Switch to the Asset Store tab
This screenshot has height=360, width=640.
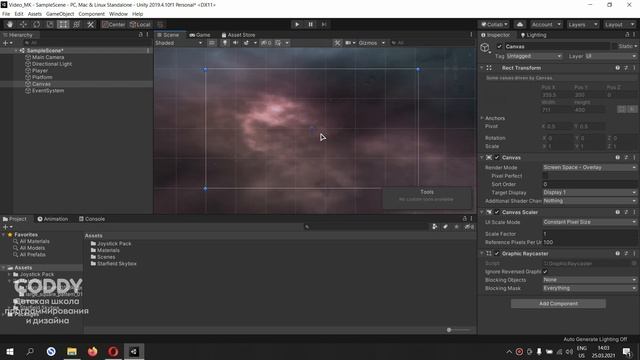click(238, 35)
